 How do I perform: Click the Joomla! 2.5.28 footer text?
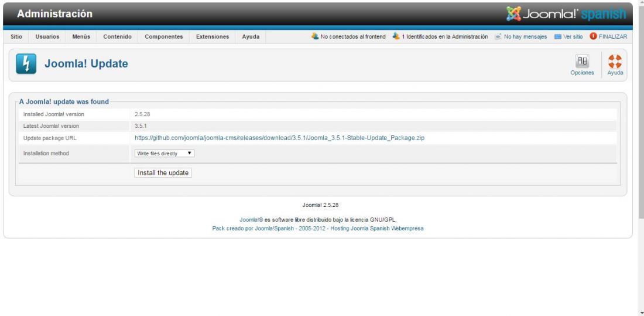coord(320,205)
